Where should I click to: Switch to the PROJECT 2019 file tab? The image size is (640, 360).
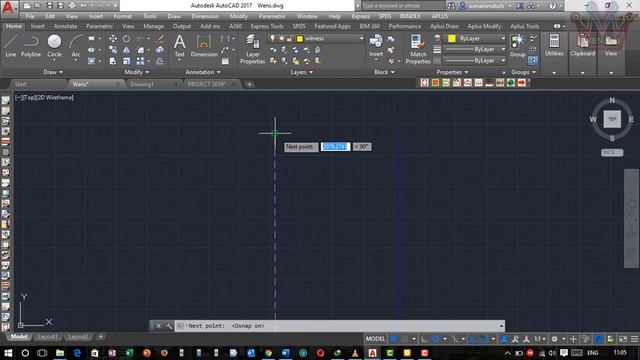207,84
